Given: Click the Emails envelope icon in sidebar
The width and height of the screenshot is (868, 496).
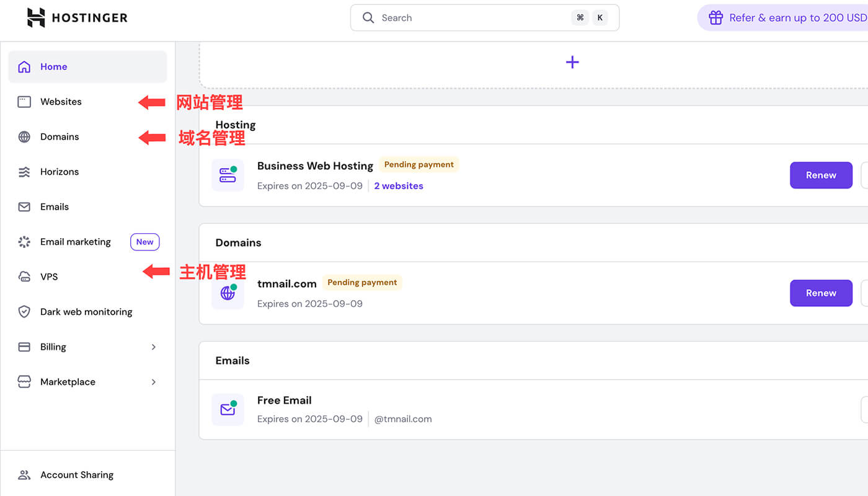Looking at the screenshot, I should 24,207.
